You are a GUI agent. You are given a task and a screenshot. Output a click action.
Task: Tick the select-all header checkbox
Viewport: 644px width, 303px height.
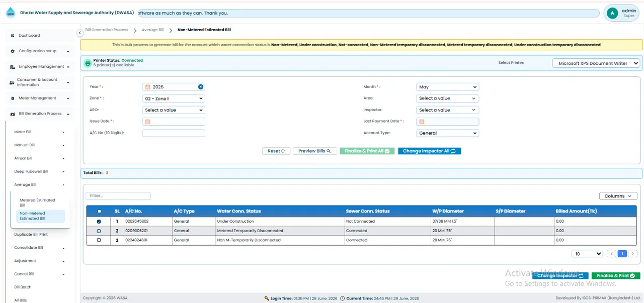click(99, 212)
